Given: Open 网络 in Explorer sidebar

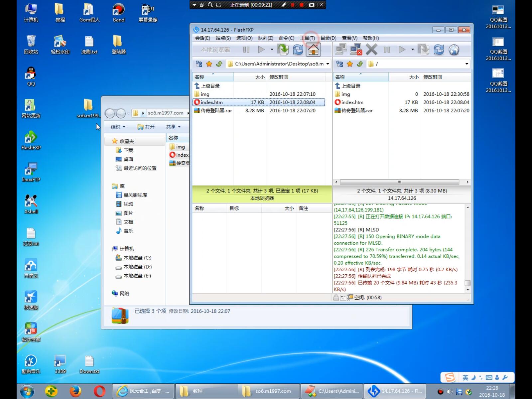Looking at the screenshot, I should click(x=121, y=293).
